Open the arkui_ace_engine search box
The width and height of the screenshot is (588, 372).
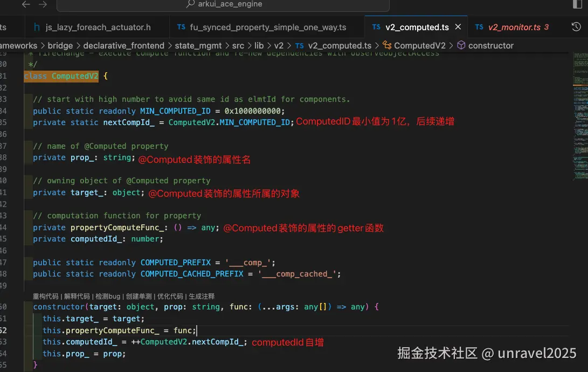[223, 4]
